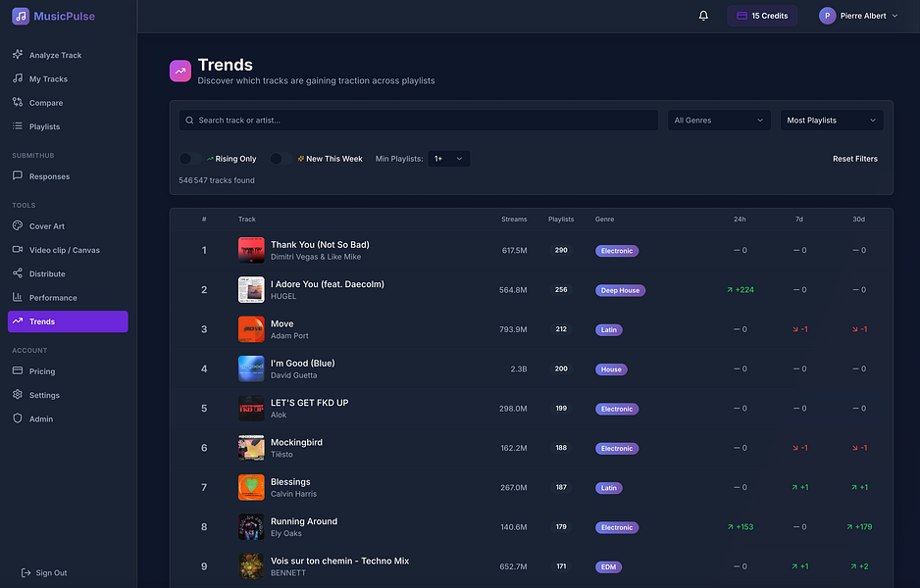Navigate to the Trends page
Screen dimensions: 920x588
point(43,320)
